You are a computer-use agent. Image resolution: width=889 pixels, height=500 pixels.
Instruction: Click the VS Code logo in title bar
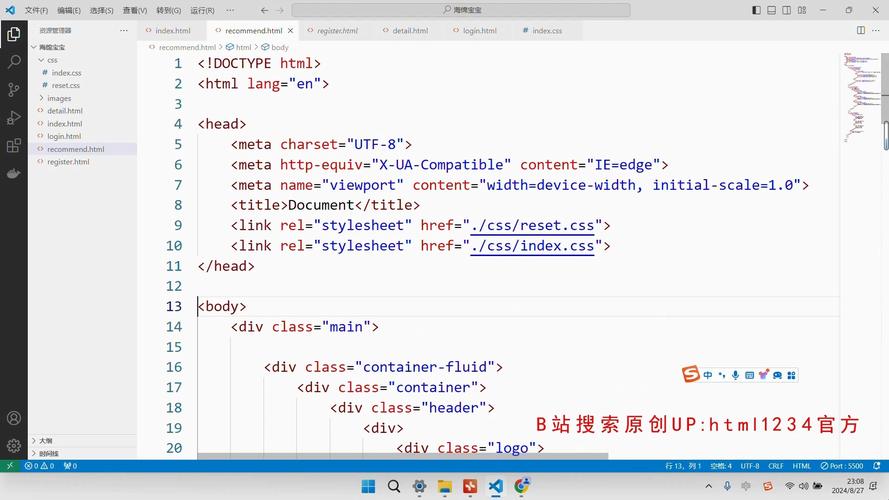[x=10, y=10]
